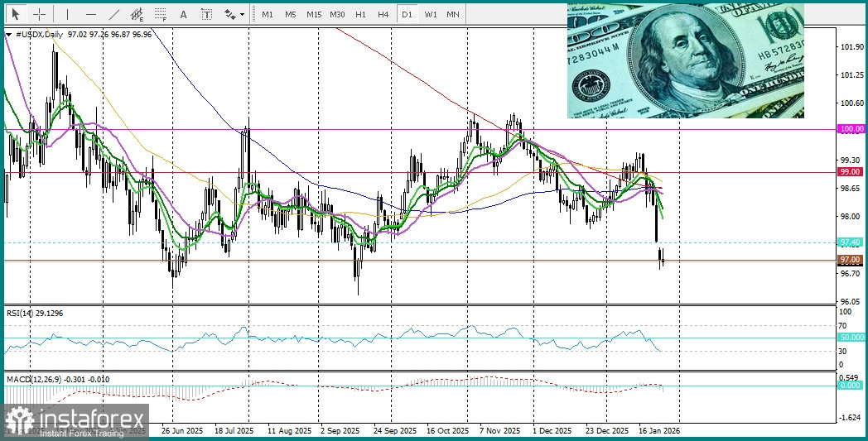Click the magenta 100.00 price level label

pyautogui.click(x=851, y=129)
